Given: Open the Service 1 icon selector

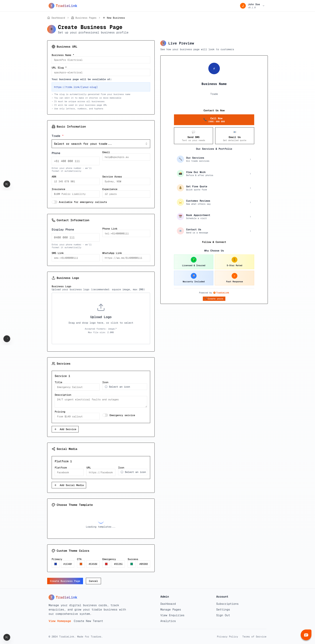Looking at the screenshot, I should pos(125,387).
